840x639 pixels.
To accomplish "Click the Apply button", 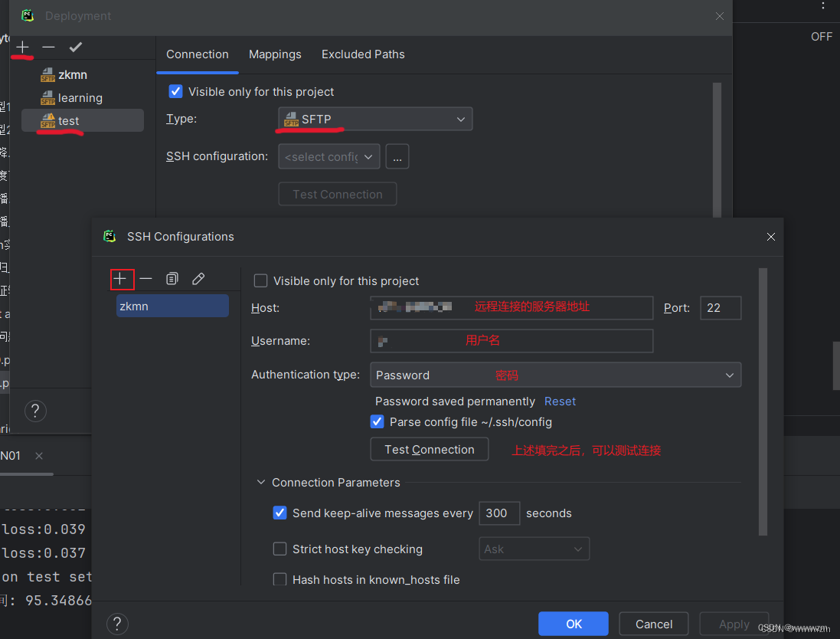I will (x=734, y=624).
